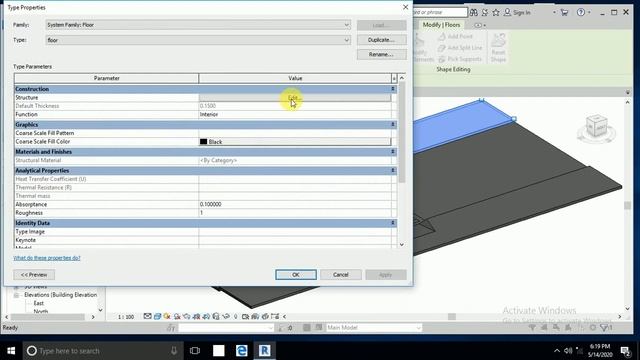
Task: Select the Modify | Floors ribbon tab
Action: tap(441, 25)
